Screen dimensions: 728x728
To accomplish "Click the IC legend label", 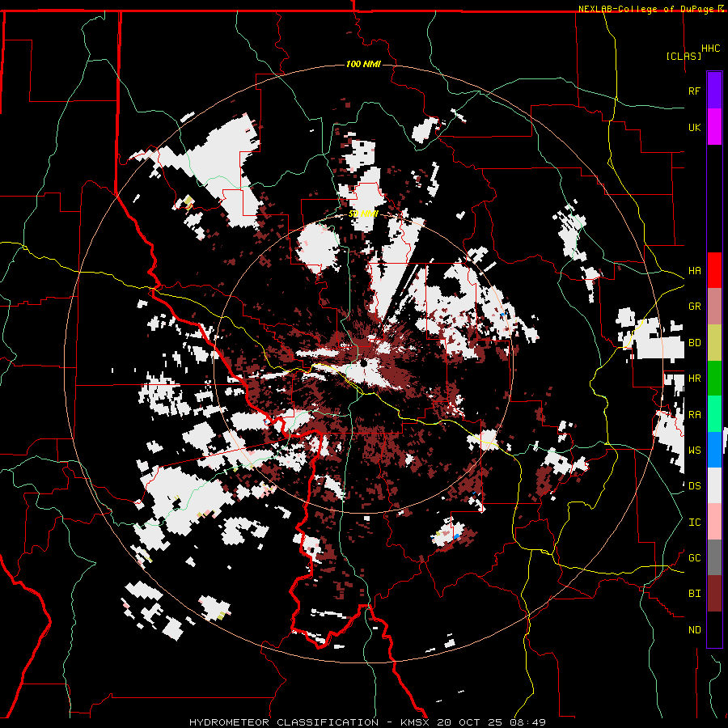I will pos(694,523).
